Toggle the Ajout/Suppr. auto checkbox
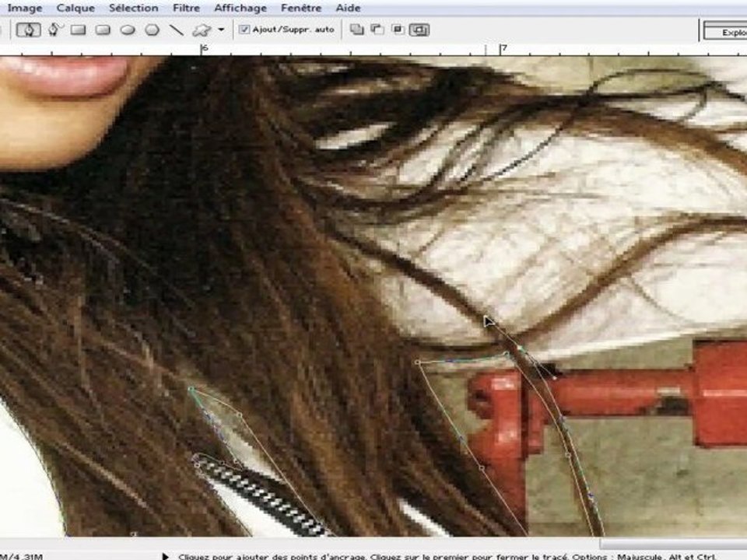 (x=244, y=30)
